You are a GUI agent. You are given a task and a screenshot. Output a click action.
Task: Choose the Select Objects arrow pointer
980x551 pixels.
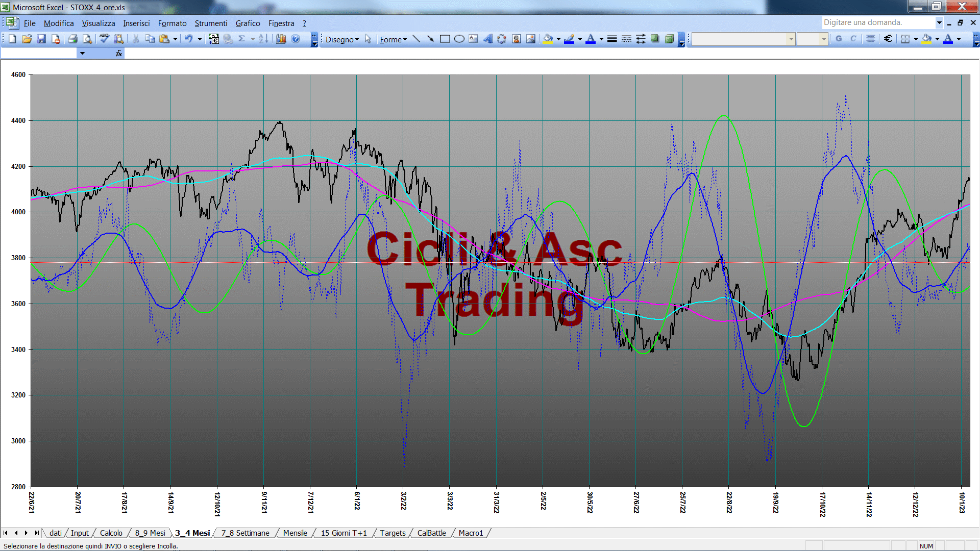click(x=368, y=39)
